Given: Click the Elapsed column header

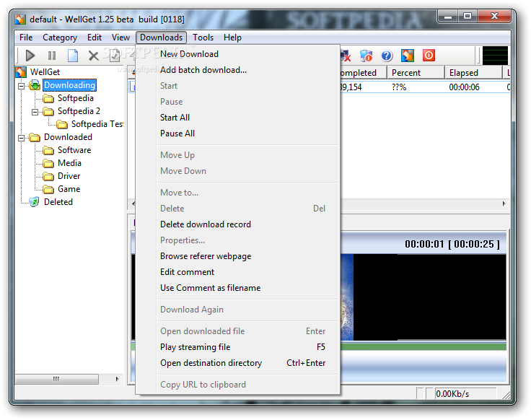Looking at the screenshot, I should click(473, 73).
